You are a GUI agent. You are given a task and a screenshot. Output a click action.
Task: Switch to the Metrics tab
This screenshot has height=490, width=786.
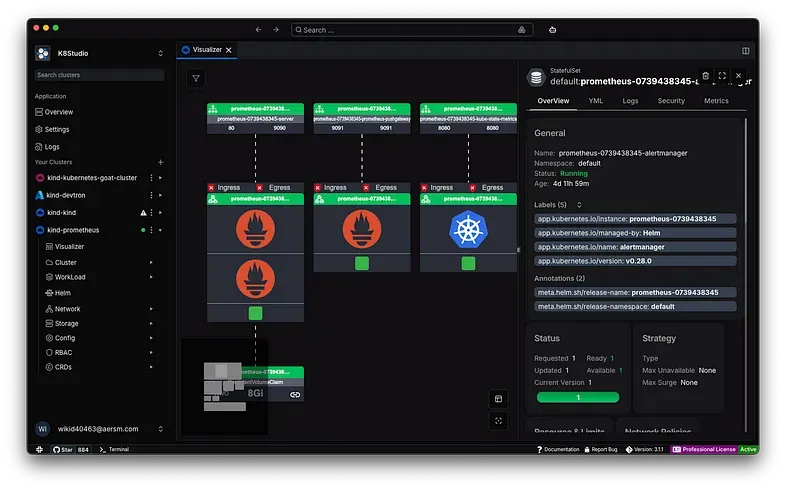pos(716,101)
